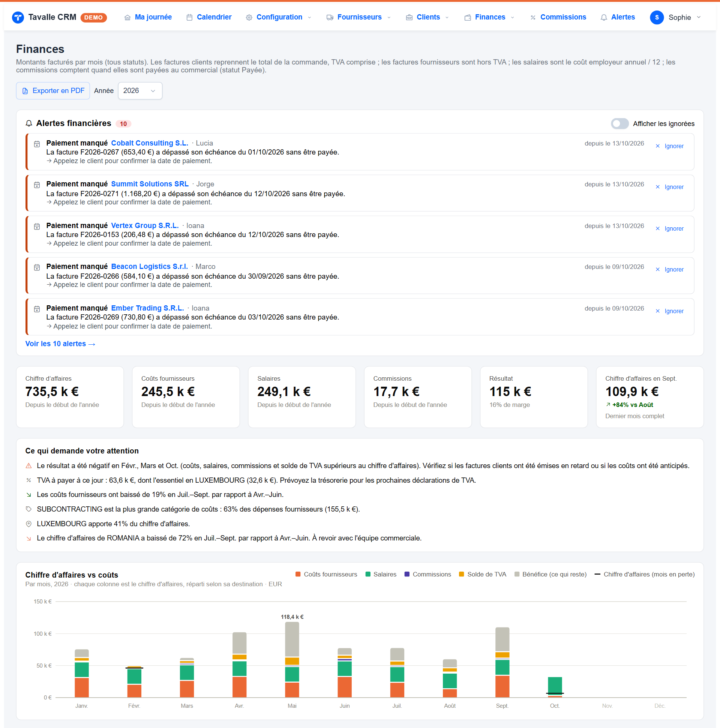This screenshot has width=720, height=728.
Task: Click the bell icon next to Alertes financières
Action: [x=28, y=124]
